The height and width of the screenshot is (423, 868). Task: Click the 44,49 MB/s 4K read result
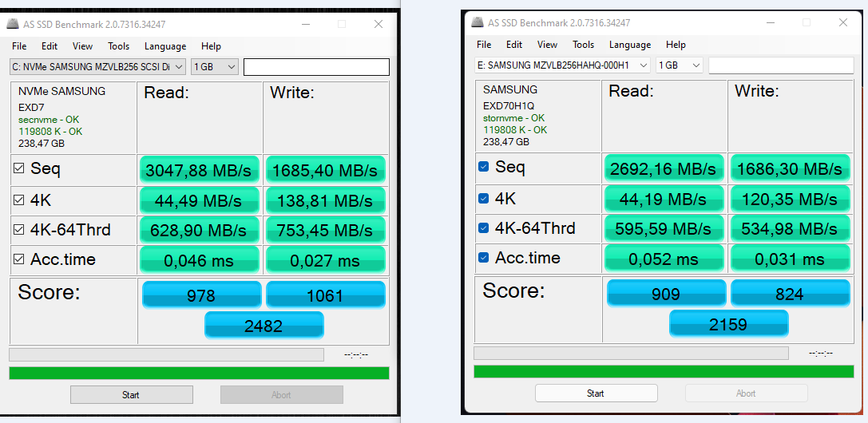(200, 200)
